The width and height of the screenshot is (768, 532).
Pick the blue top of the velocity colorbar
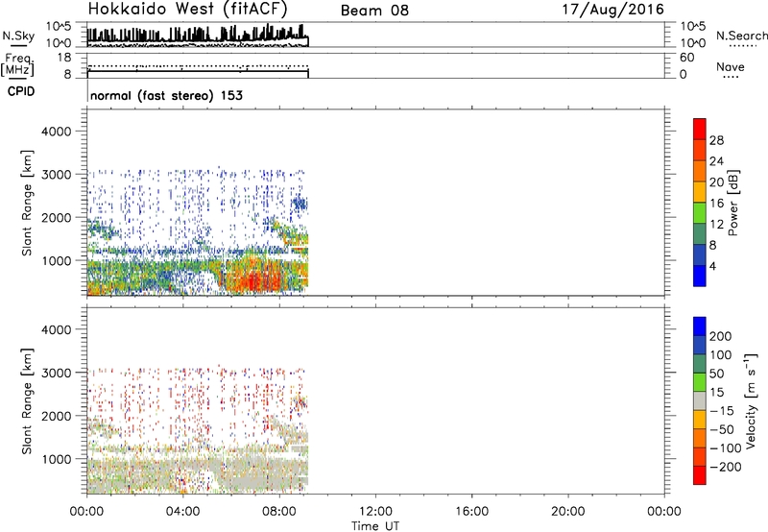click(700, 326)
